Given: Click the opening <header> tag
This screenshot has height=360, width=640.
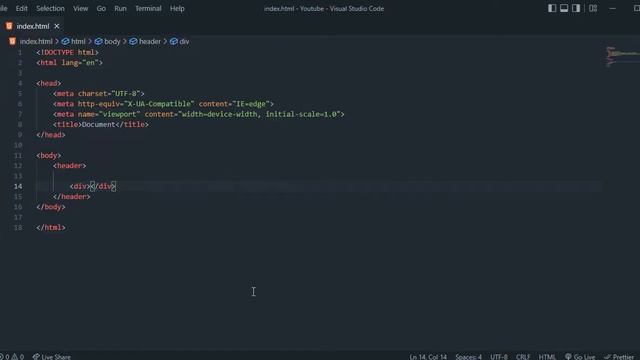Looking at the screenshot, I should click(69, 166).
